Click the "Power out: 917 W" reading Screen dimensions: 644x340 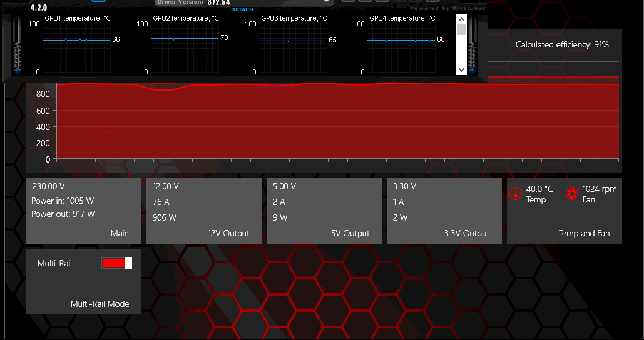[x=63, y=214]
